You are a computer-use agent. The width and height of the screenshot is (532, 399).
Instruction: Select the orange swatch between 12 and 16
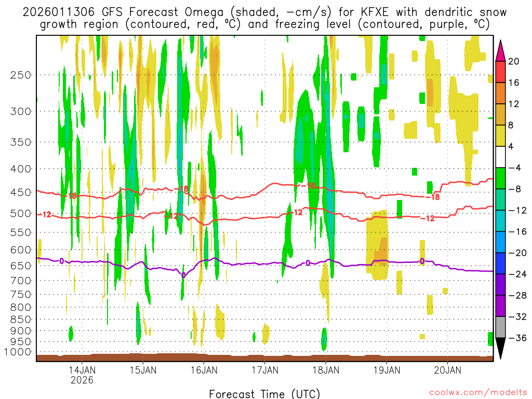click(501, 93)
